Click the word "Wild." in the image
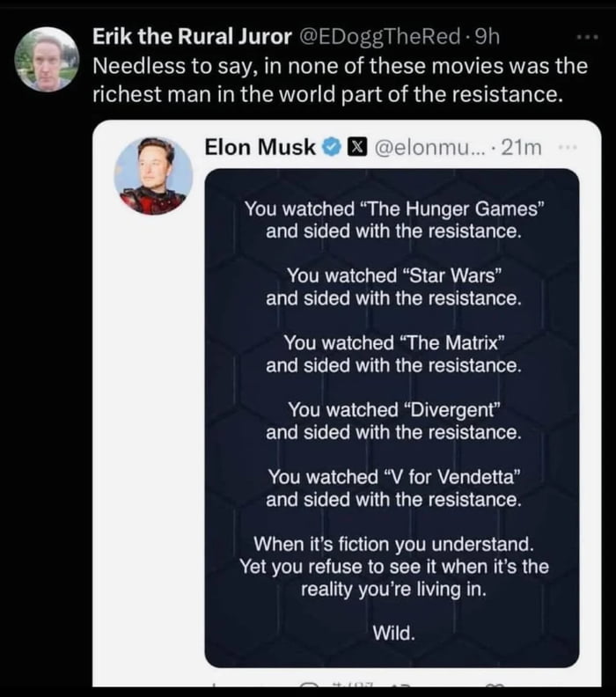The height and width of the screenshot is (697, 616). click(393, 633)
